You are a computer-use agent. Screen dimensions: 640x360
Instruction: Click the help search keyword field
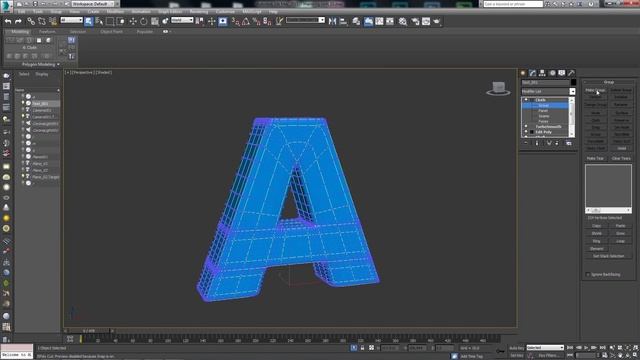tap(513, 4)
